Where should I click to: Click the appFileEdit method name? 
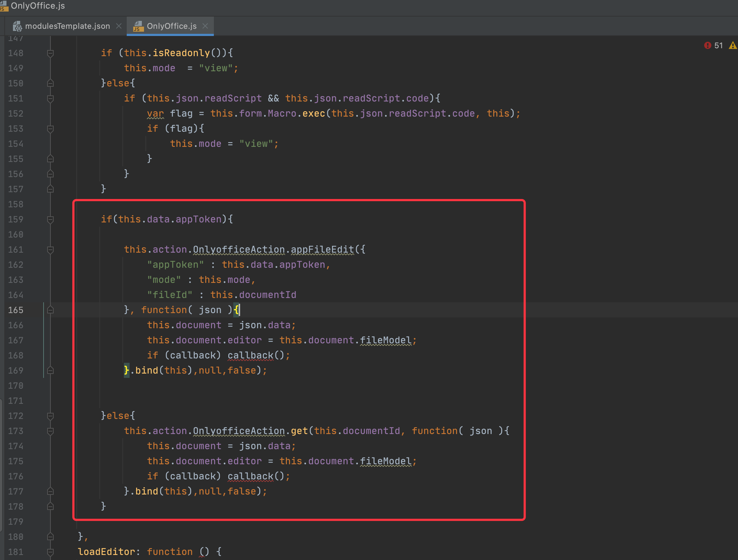pos(322,250)
